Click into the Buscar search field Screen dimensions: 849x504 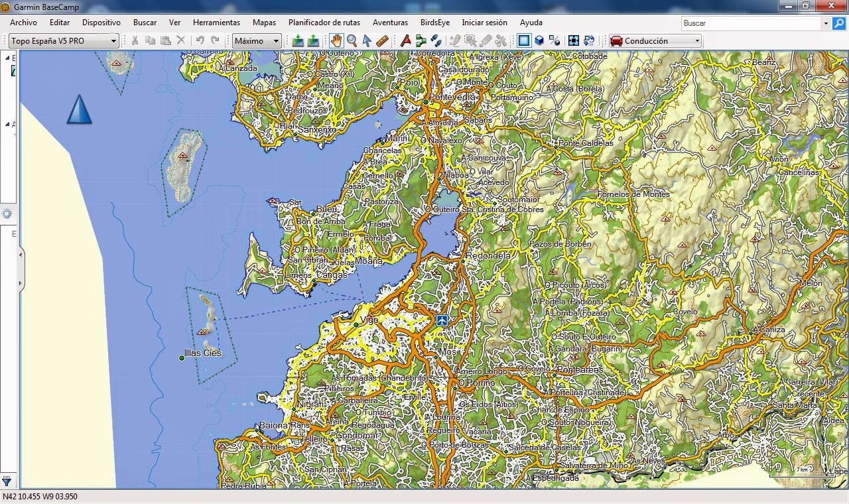(751, 23)
